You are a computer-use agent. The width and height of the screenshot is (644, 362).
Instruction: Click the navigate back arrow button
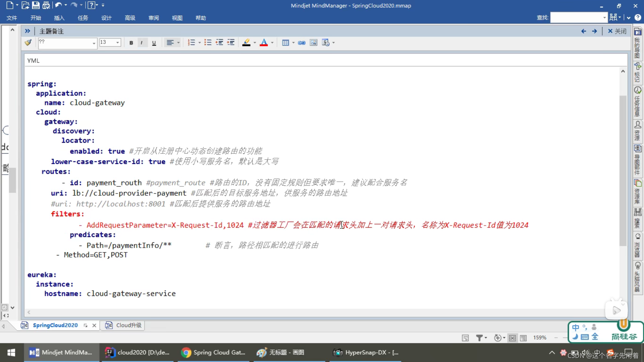click(583, 31)
